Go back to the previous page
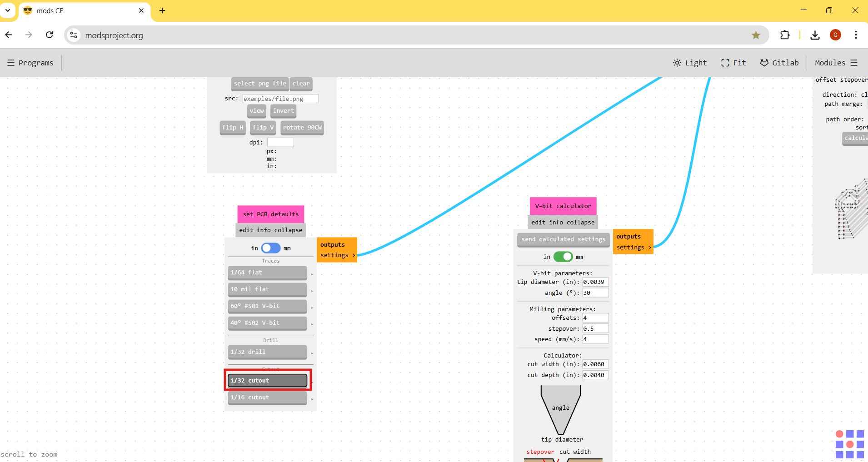Screen dimensions: 868x462 tap(9, 35)
